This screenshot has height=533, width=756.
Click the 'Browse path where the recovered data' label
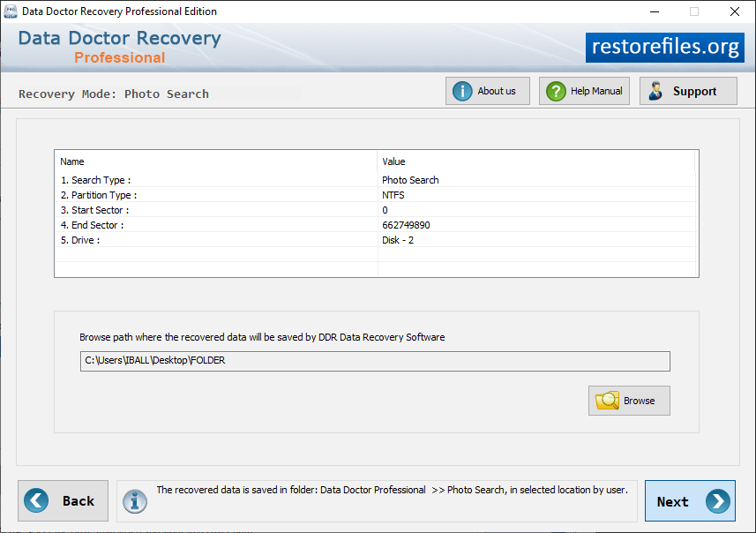coord(262,337)
